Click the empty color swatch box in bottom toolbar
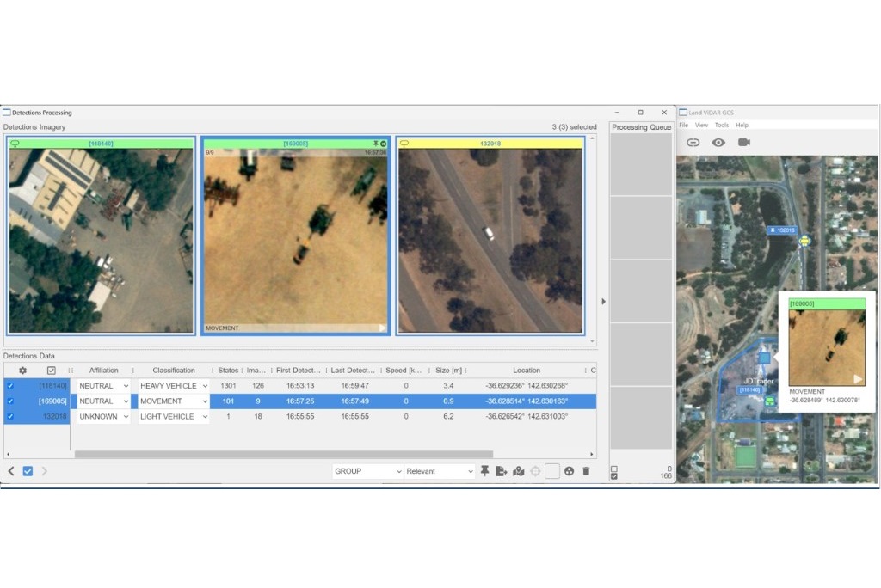 point(551,471)
